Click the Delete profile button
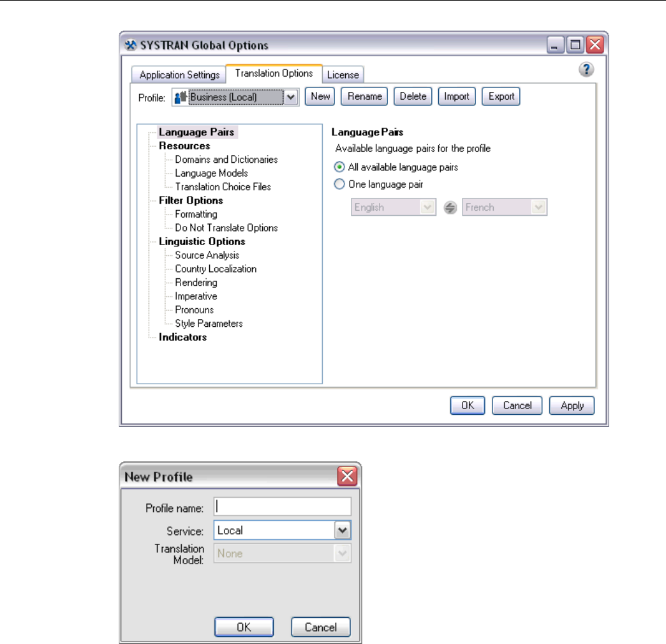Image resolution: width=666 pixels, height=644 pixels. pos(413,96)
